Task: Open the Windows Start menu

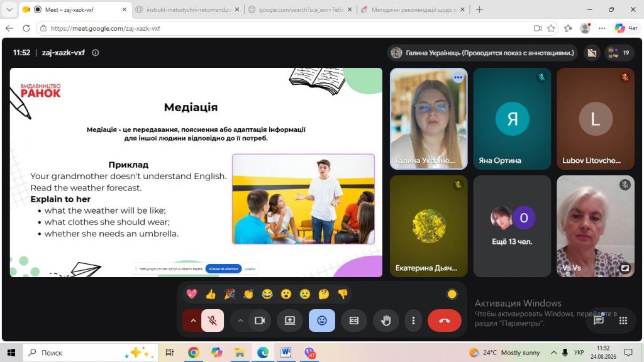Action: [x=11, y=353]
